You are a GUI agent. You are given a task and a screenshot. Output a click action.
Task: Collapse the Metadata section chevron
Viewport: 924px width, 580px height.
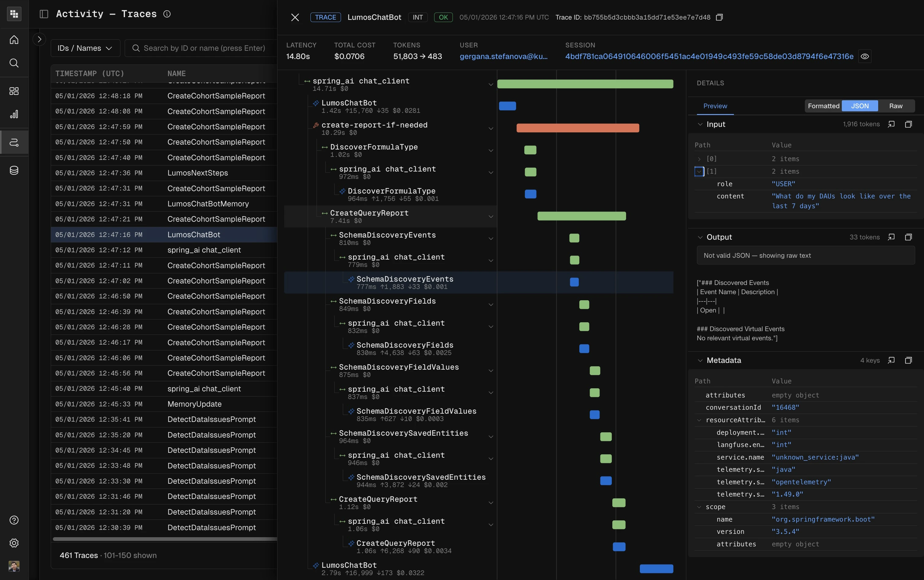700,360
